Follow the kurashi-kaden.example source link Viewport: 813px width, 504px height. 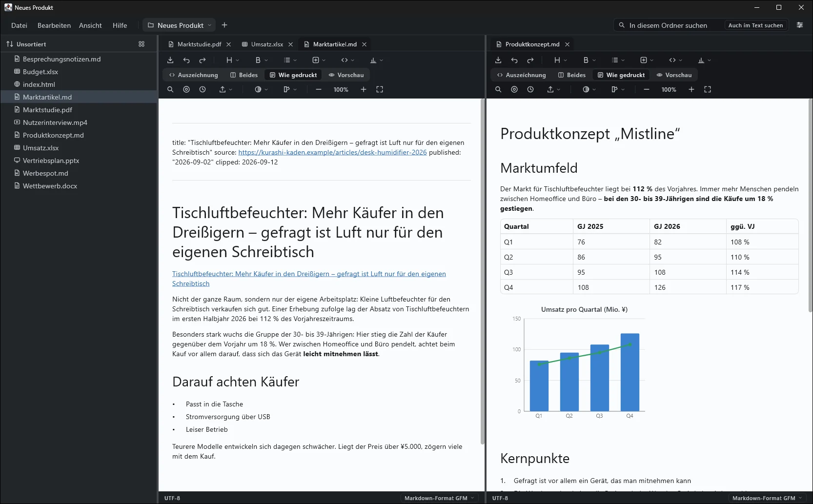click(x=332, y=152)
